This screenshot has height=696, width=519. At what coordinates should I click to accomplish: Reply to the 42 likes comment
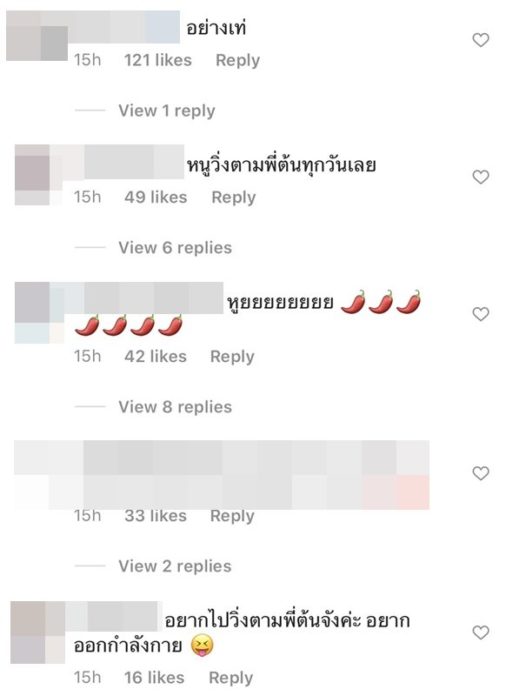tap(232, 357)
